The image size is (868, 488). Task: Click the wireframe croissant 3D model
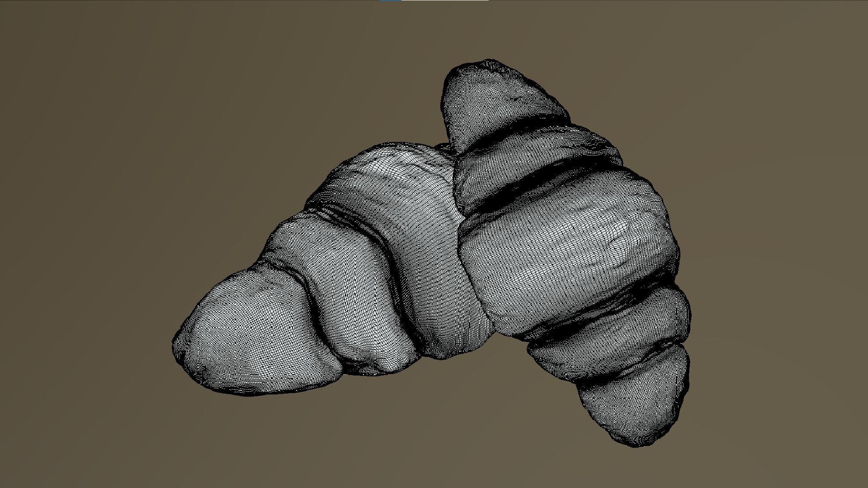point(432,253)
